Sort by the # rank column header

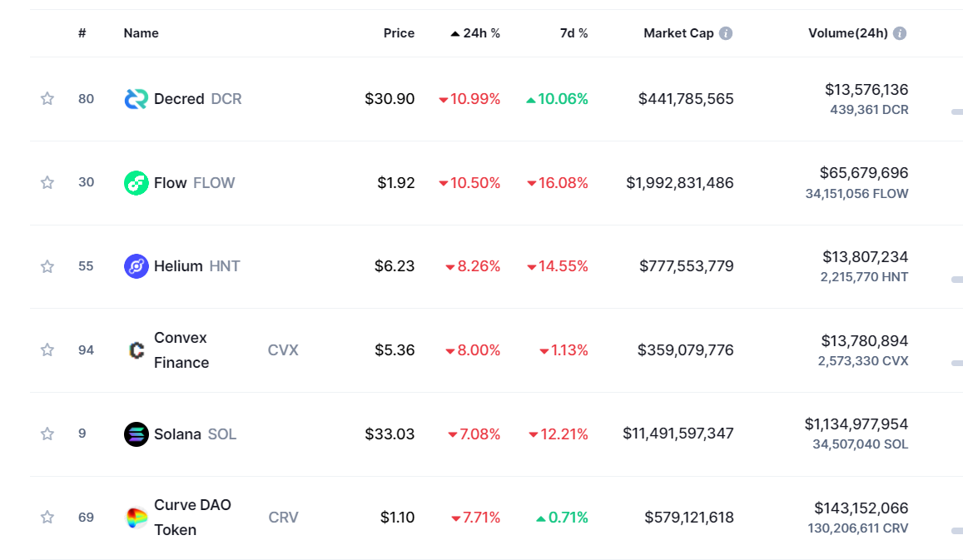pyautogui.click(x=82, y=33)
